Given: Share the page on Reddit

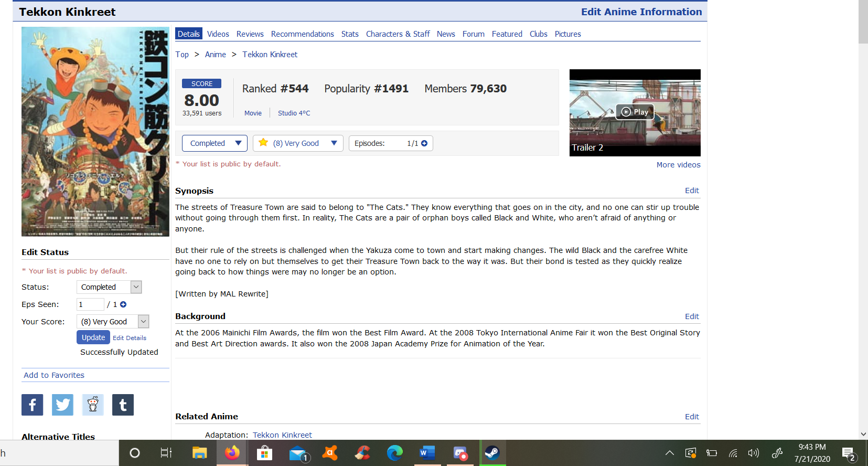Looking at the screenshot, I should pos(93,405).
